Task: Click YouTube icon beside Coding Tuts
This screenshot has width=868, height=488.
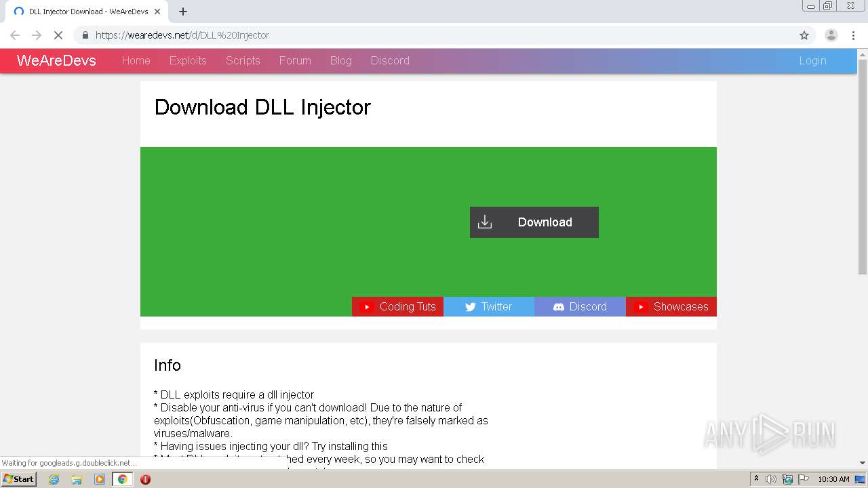Action: 366,307
